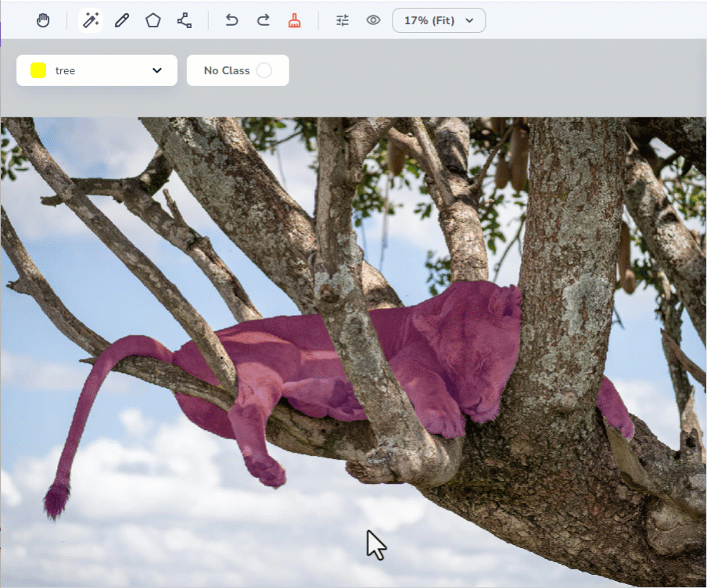The height and width of the screenshot is (588, 707).
Task: Toggle annotation visibility with eye icon
Action: tap(374, 20)
